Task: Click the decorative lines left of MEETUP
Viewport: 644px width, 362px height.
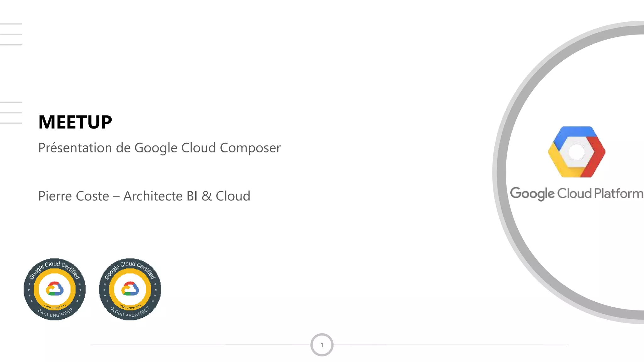Action: pos(11,112)
